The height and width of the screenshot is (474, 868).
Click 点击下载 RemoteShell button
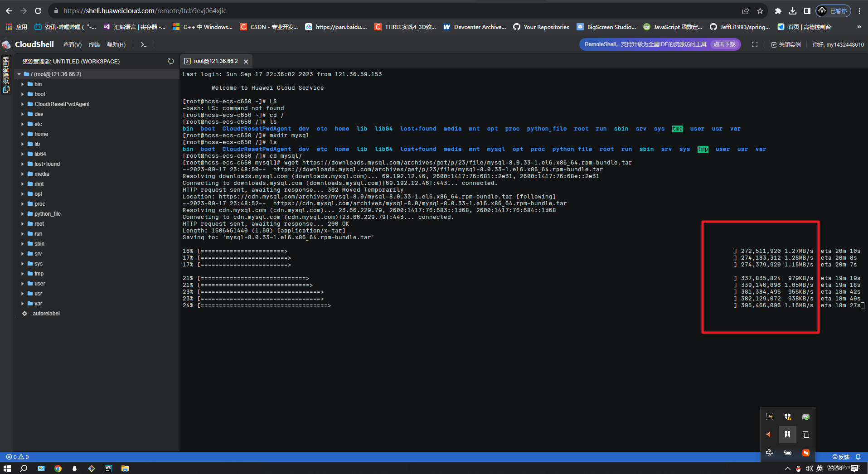point(724,44)
